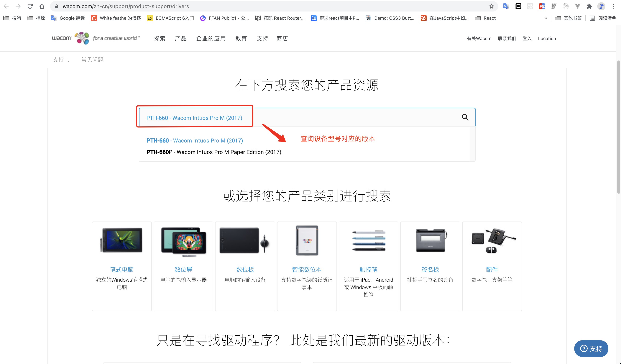Click the 签名板 category link
The width and height of the screenshot is (621, 364).
coord(430,269)
